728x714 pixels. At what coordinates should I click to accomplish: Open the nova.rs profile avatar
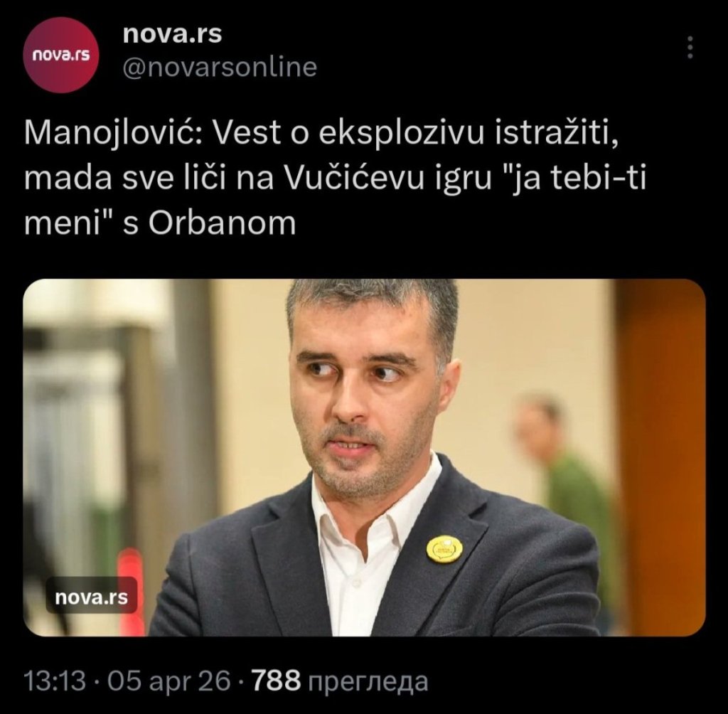pyautogui.click(x=61, y=55)
